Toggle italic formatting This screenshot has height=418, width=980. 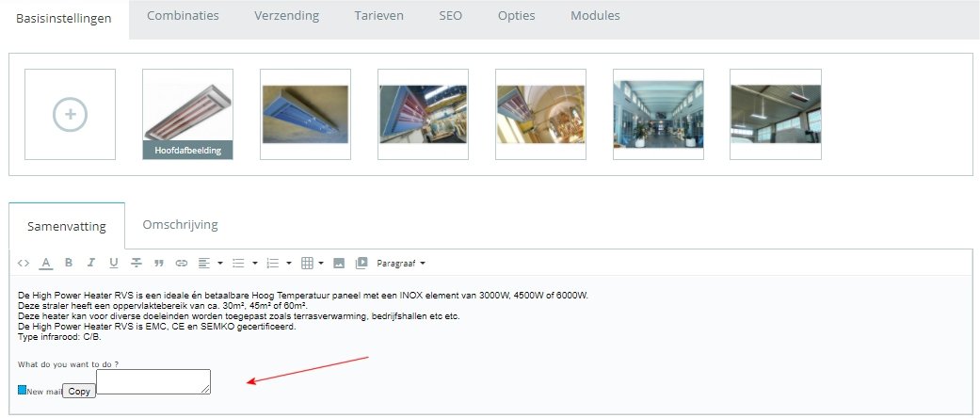pos(90,263)
